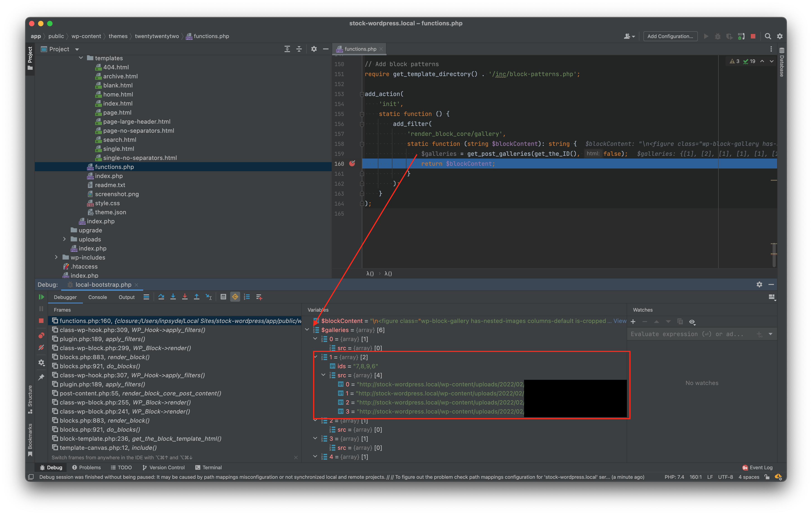Screen dimensions: 812x515
Task: Collapse galleries item 0 array
Action: pyautogui.click(x=315, y=339)
